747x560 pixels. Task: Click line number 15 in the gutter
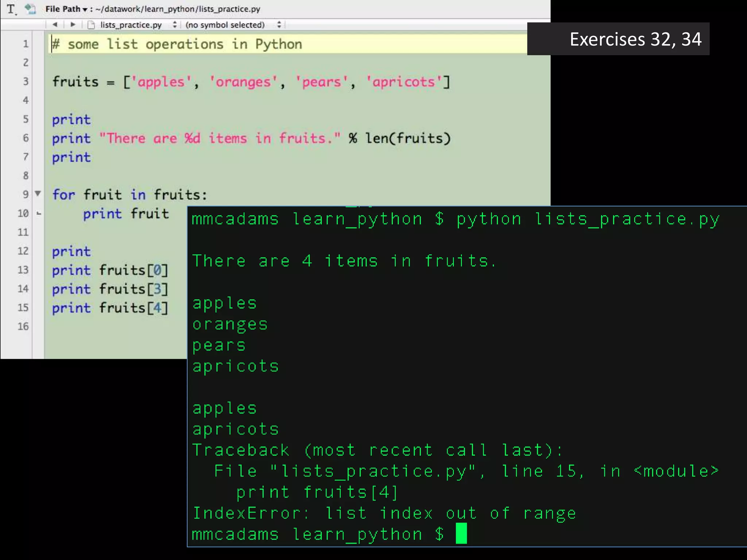pyautogui.click(x=23, y=307)
